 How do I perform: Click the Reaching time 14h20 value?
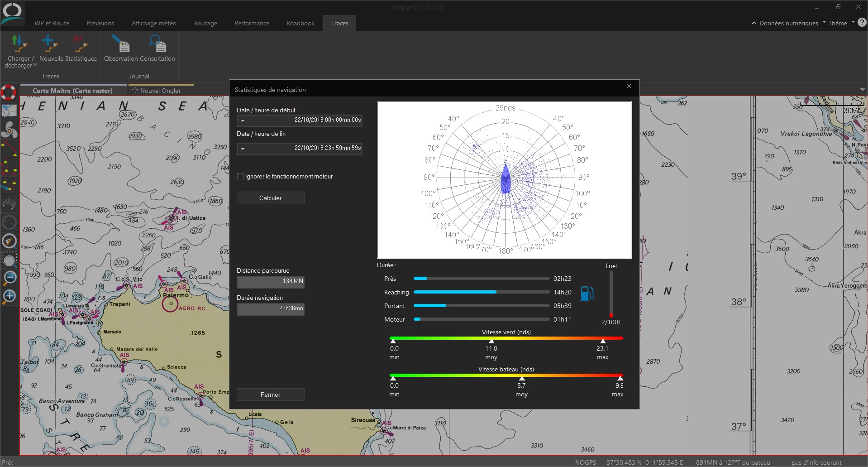tap(562, 292)
